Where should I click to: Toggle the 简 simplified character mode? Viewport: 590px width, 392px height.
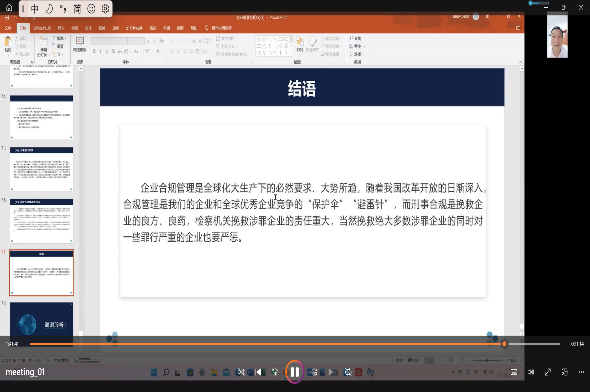(x=77, y=9)
